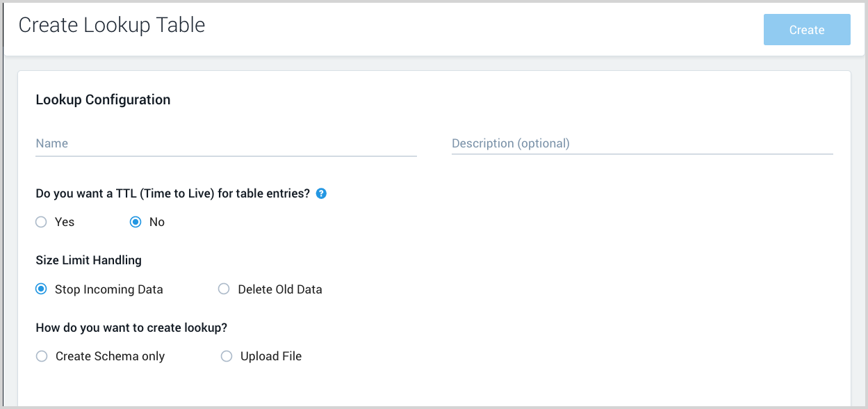The width and height of the screenshot is (868, 409).
Task: Choose Create Schema only option
Action: pos(41,355)
